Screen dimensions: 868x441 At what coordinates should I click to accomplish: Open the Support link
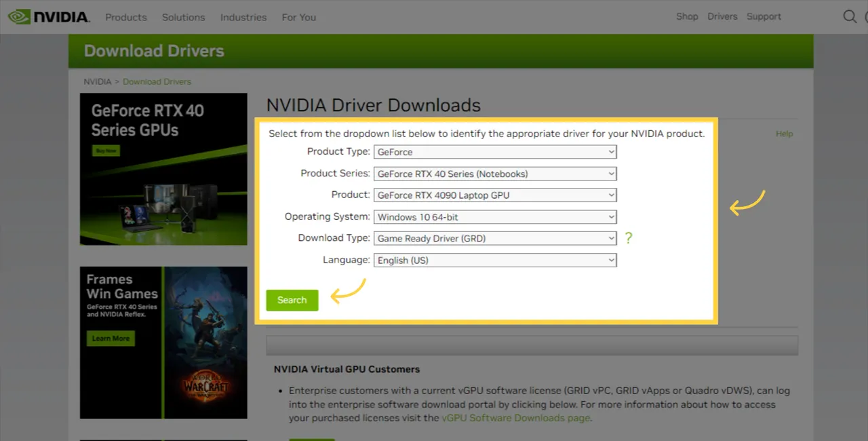coord(764,16)
